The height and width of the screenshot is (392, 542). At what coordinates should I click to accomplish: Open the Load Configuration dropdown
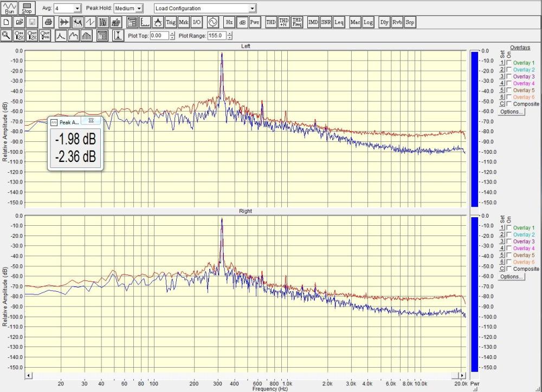click(x=252, y=9)
